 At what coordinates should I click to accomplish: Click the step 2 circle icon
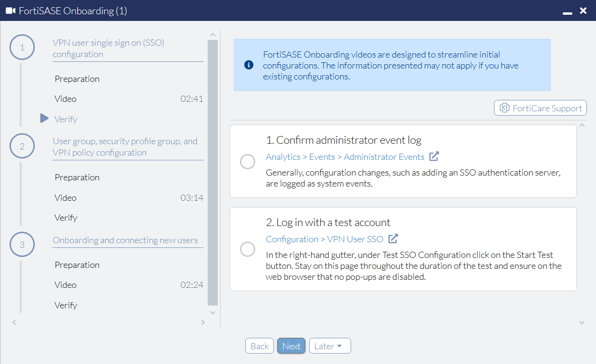point(22,147)
